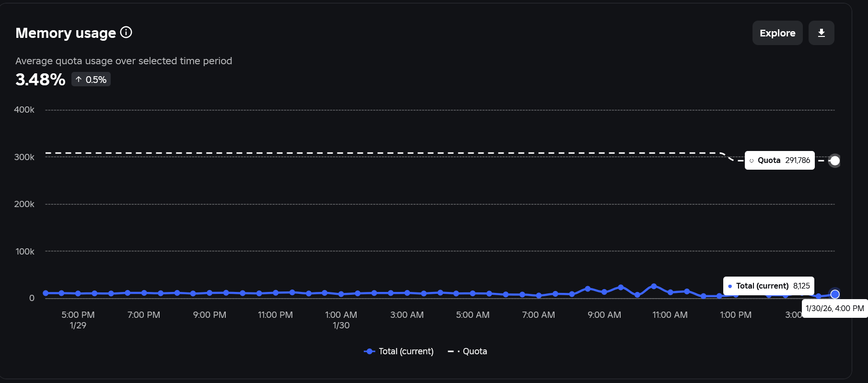Click the 9:00 AM x-axis label
Image resolution: width=868 pixels, height=383 pixels.
[x=604, y=315]
